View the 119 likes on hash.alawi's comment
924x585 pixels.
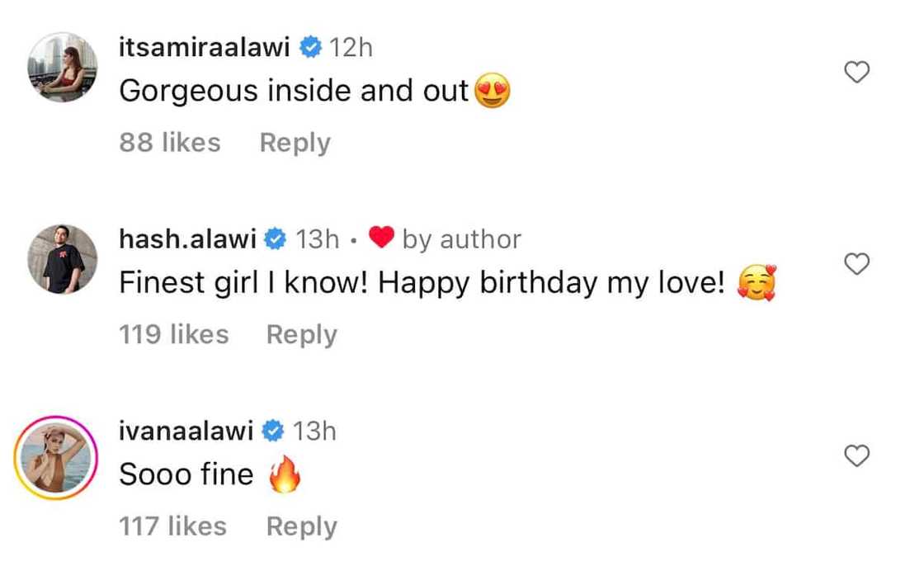tap(173, 334)
